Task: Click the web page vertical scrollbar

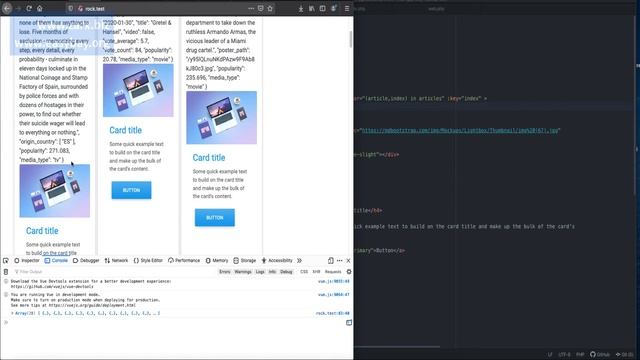Action: click(x=351, y=39)
